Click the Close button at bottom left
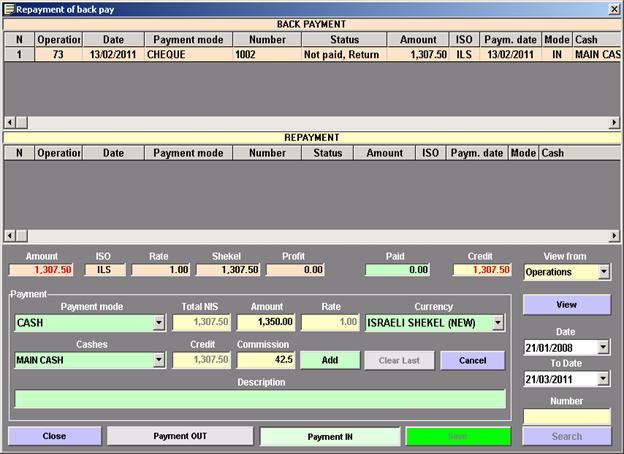This screenshot has width=624, height=454. tap(54, 436)
